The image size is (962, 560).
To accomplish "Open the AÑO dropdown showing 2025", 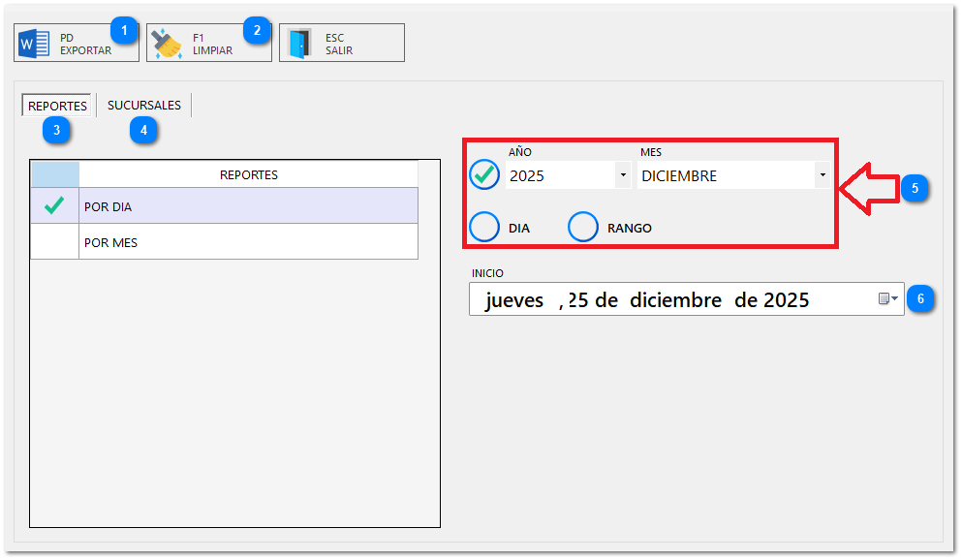I will 623,175.
